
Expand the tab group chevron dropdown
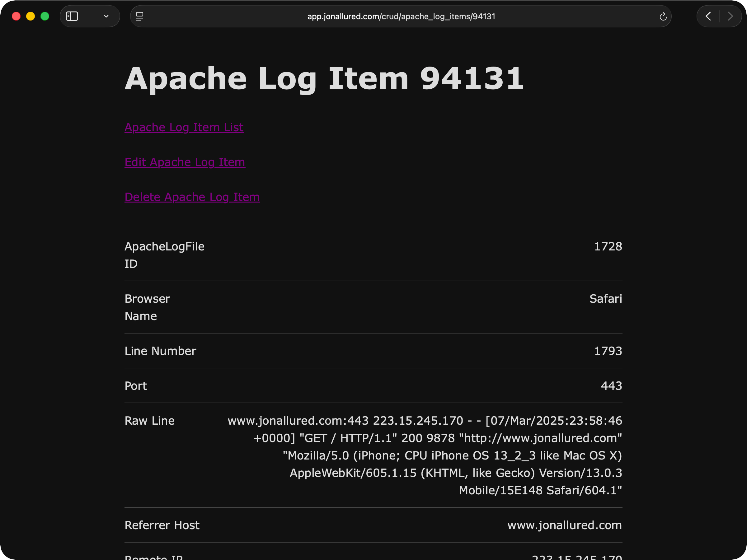[x=106, y=16]
